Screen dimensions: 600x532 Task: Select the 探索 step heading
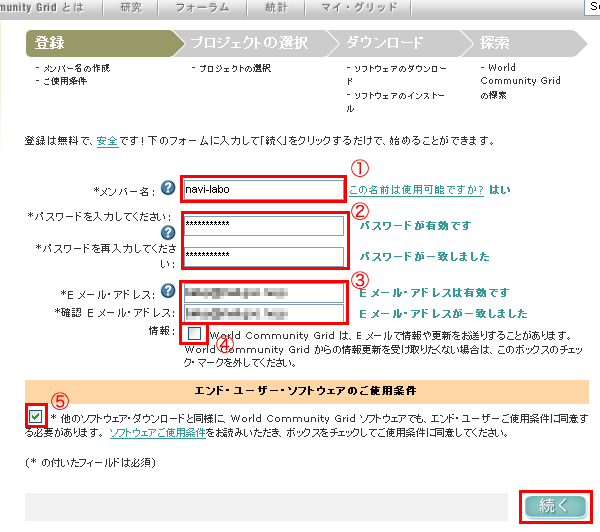click(494, 43)
